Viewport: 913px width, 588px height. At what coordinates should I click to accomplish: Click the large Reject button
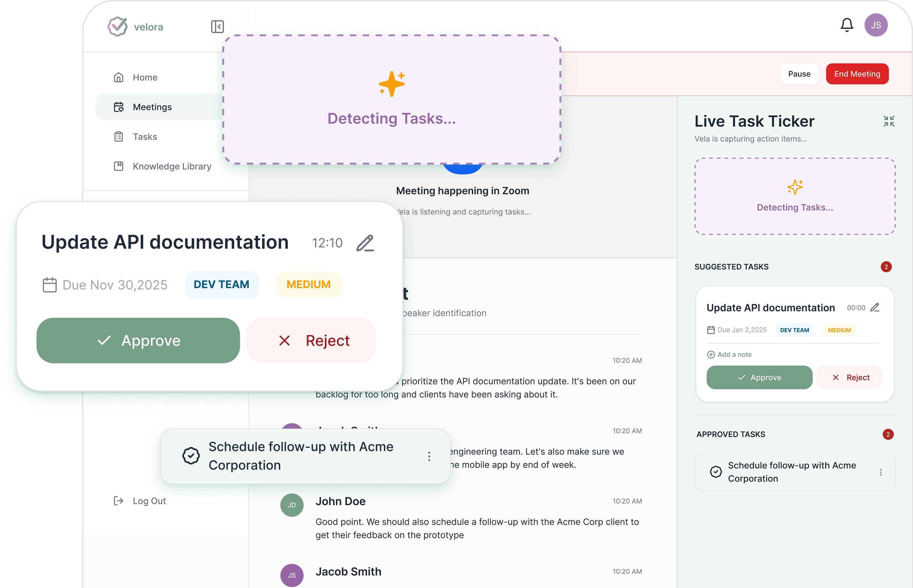point(311,341)
